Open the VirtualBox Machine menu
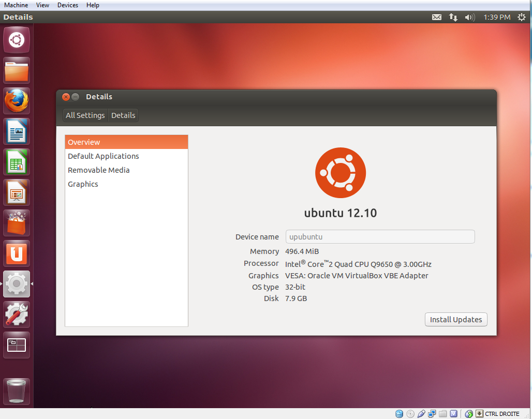The width and height of the screenshot is (532, 419). pos(16,5)
